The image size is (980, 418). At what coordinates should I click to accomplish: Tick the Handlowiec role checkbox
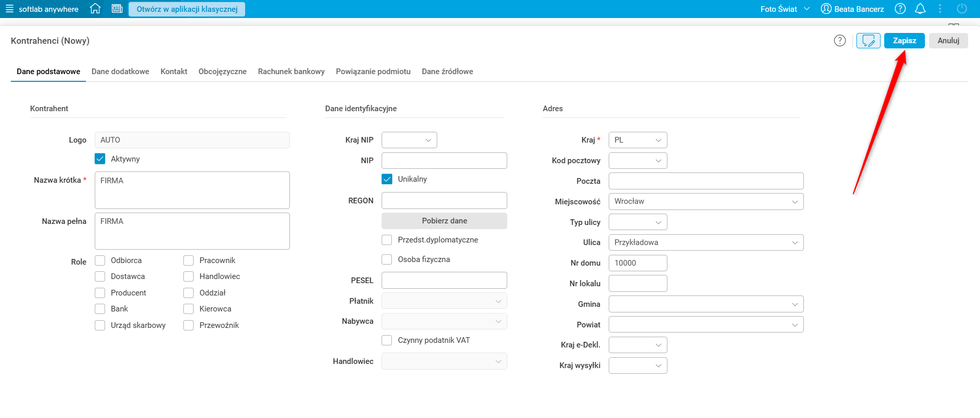pyautogui.click(x=188, y=276)
